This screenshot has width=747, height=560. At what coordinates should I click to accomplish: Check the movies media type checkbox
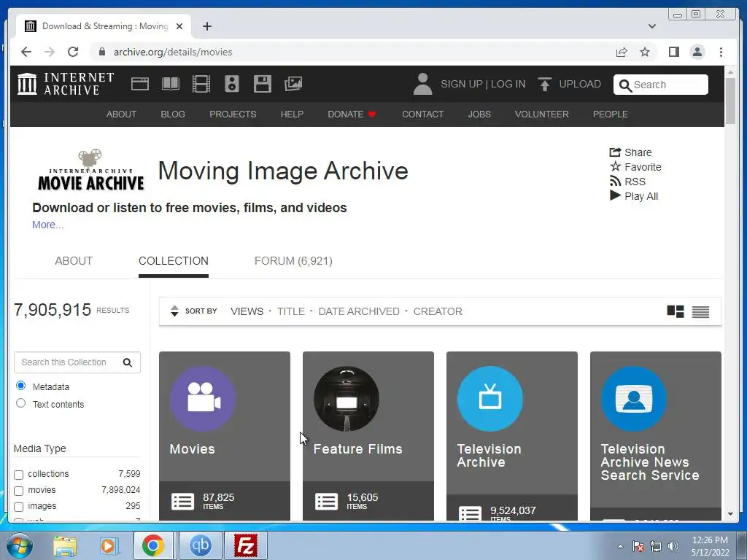[18, 491]
